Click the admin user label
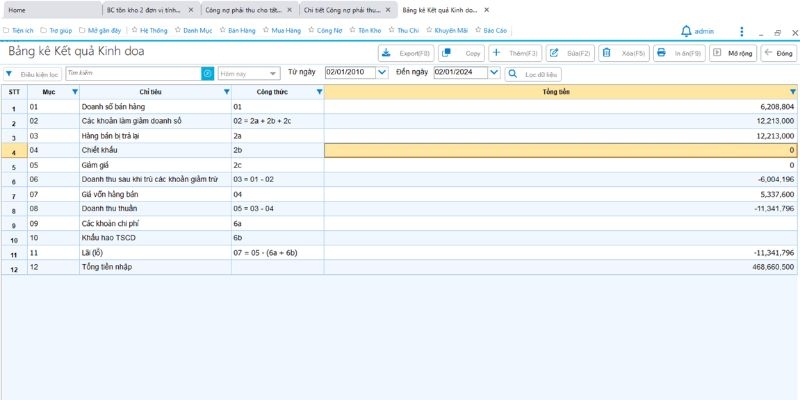 [x=705, y=32]
